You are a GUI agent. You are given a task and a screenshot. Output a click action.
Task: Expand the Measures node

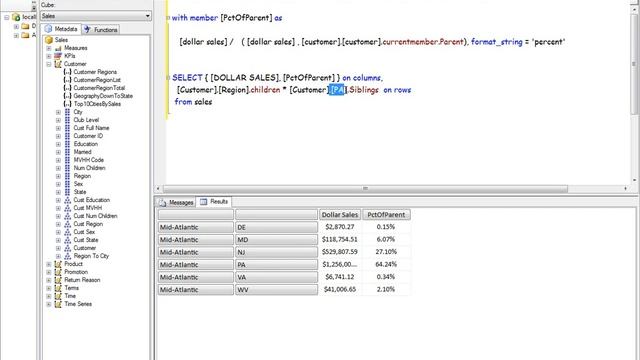49,48
